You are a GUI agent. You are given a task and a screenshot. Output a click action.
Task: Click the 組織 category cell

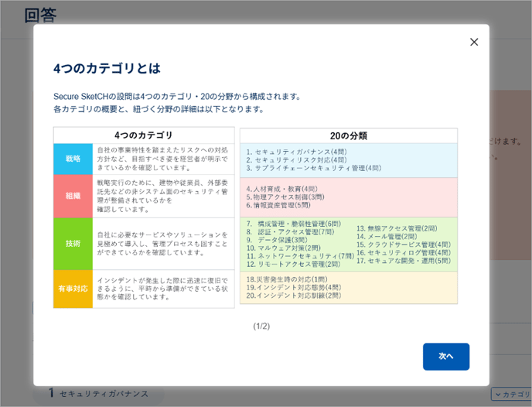[x=73, y=196]
